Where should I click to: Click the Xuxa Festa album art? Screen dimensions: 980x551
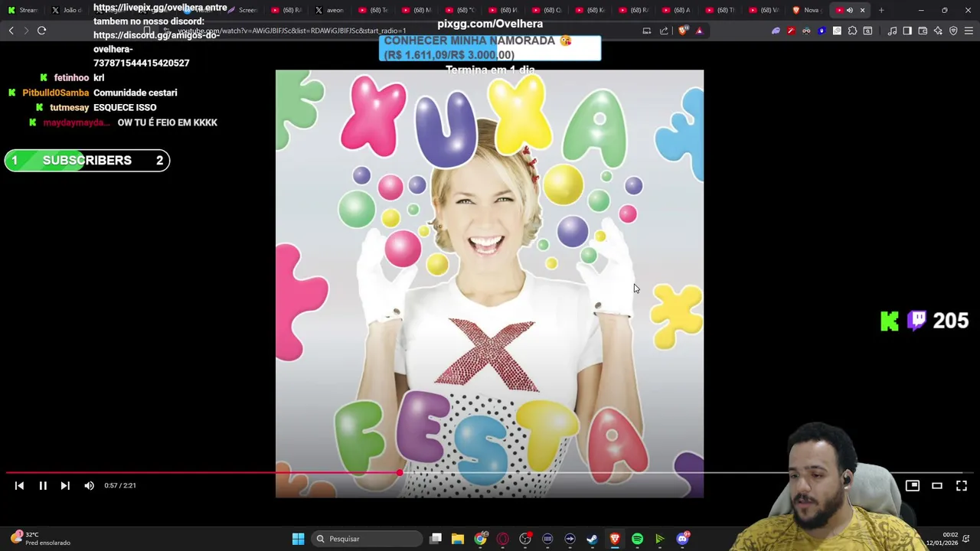pyautogui.click(x=489, y=283)
